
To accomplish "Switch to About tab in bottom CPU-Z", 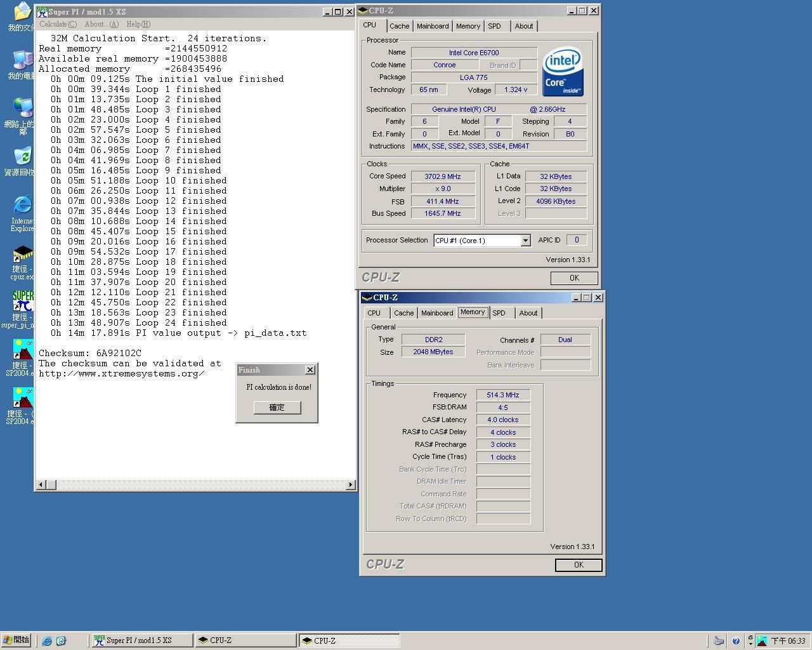I will tap(528, 313).
